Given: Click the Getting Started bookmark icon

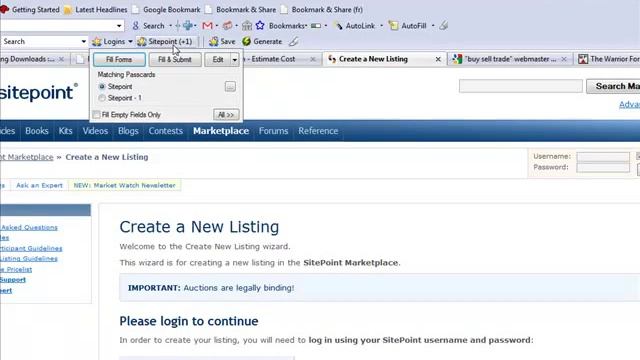Looking at the screenshot, I should pyautogui.click(x=4, y=9).
